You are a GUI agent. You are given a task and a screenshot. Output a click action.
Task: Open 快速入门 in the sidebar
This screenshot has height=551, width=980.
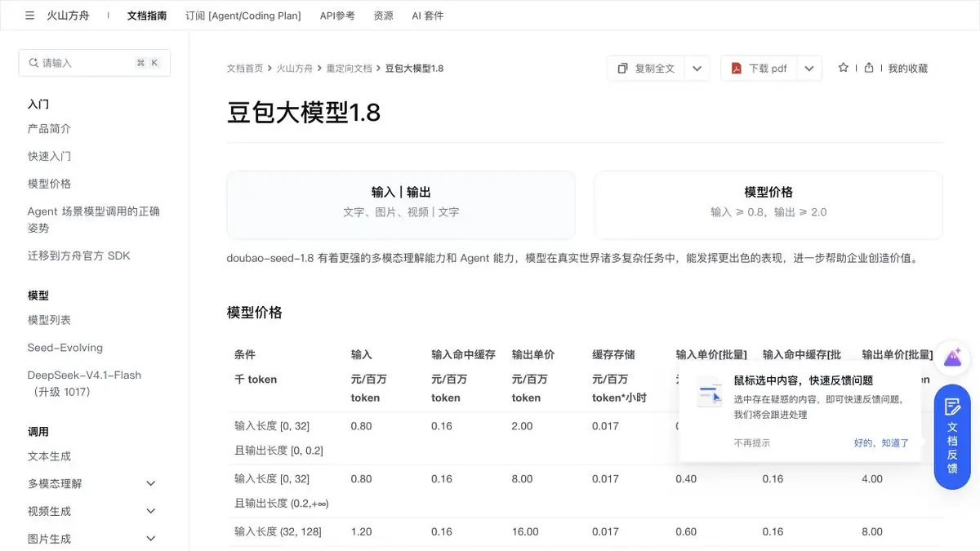50,156
